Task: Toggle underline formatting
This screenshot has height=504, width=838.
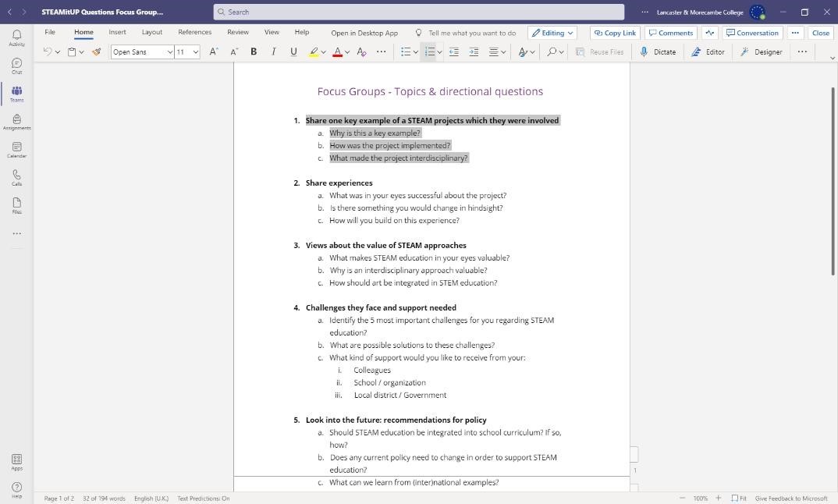Action: click(293, 52)
